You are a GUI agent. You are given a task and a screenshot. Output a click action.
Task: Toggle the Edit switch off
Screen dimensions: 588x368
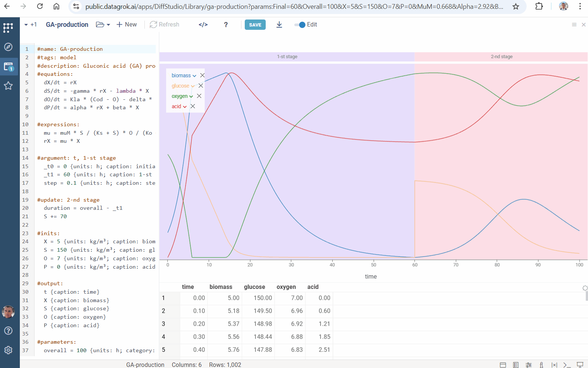point(300,25)
